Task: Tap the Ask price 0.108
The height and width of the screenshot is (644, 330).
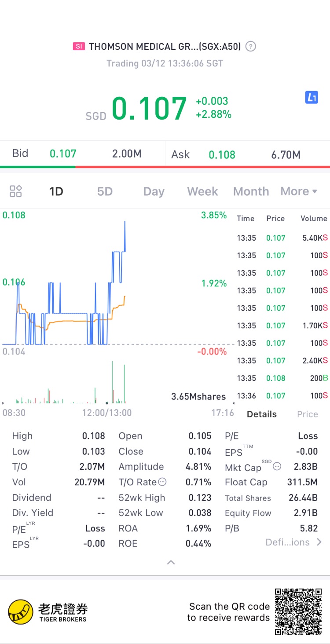Action: (x=222, y=154)
